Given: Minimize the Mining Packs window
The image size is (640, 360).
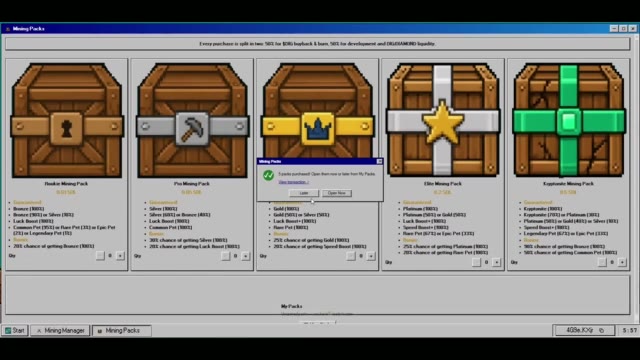Looking at the screenshot, I should (614, 29).
